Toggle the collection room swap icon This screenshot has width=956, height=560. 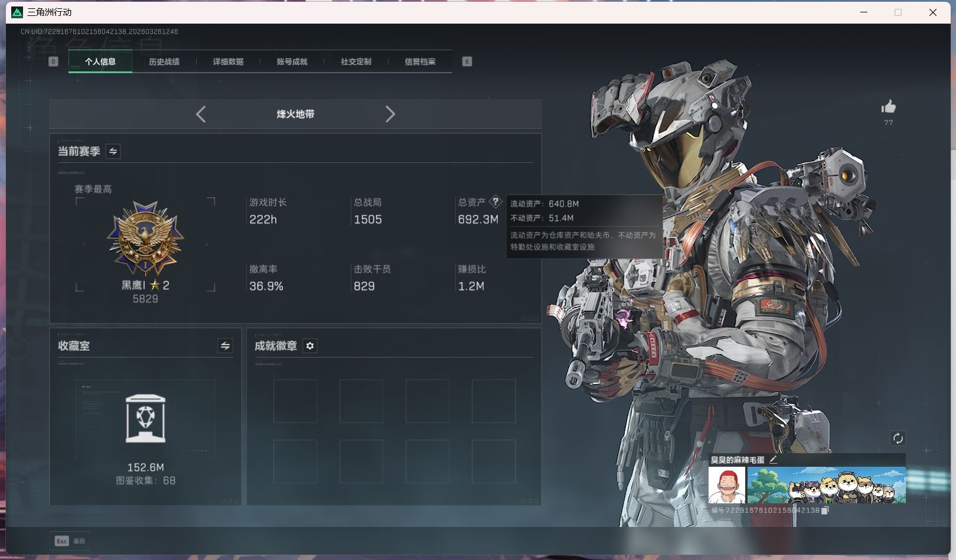[225, 346]
